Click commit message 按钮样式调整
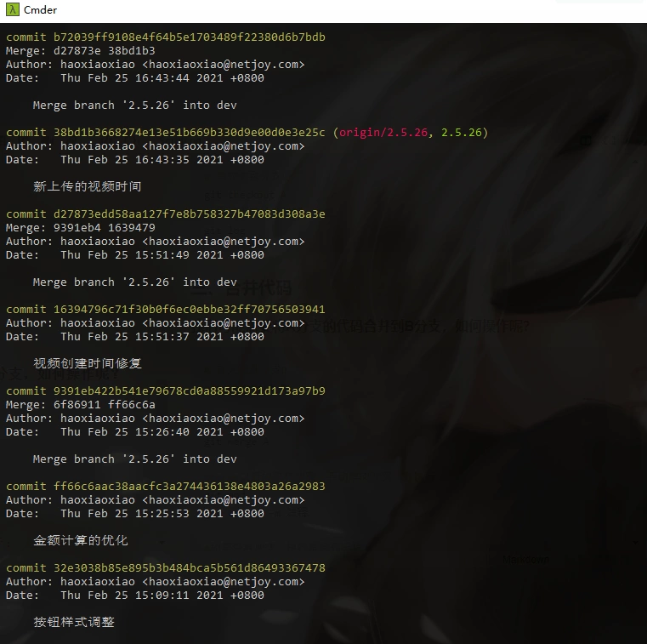Image resolution: width=647 pixels, height=644 pixels. (74, 622)
